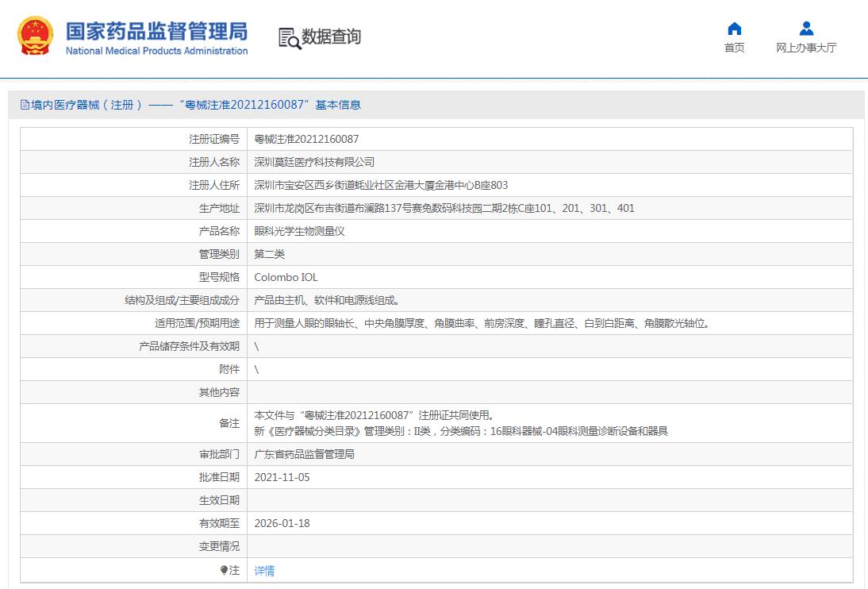Select registrant address ending B座803
The width and height of the screenshot is (868, 589).
tap(381, 185)
